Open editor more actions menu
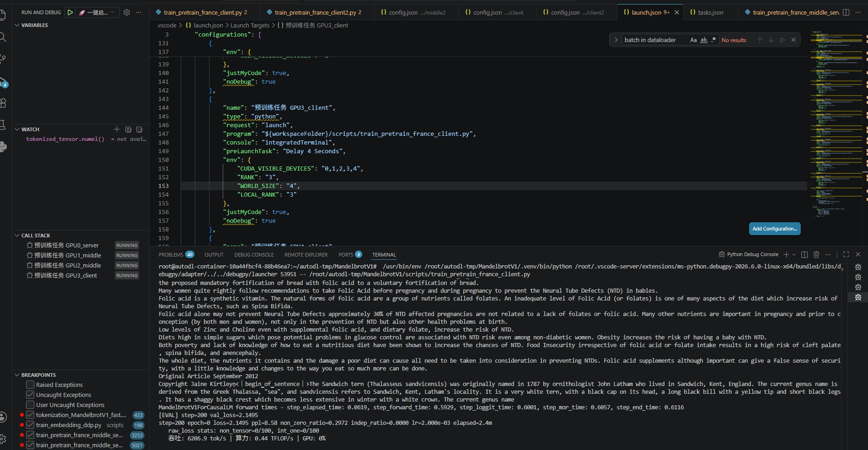This screenshot has height=450, width=868. [x=858, y=12]
